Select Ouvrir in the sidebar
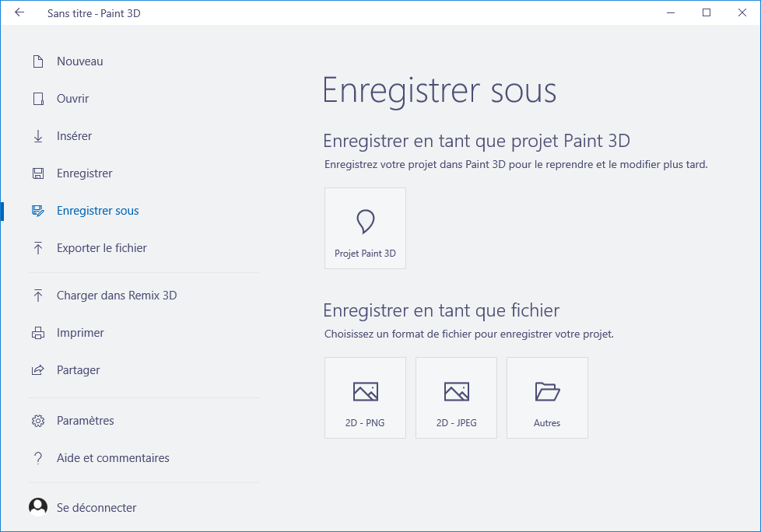The height and width of the screenshot is (532, 761). 73,99
